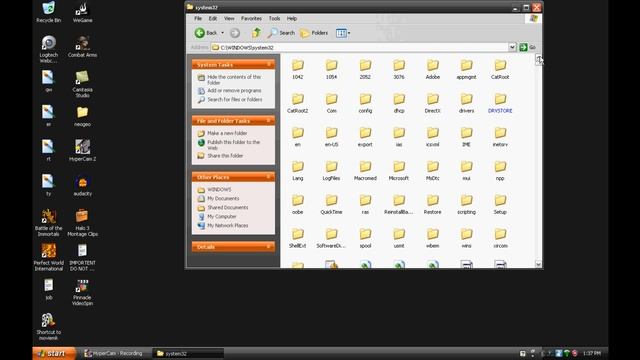Viewport: 640px width, 360px height.
Task: Click the system32 taskbar button
Action: click(188, 353)
